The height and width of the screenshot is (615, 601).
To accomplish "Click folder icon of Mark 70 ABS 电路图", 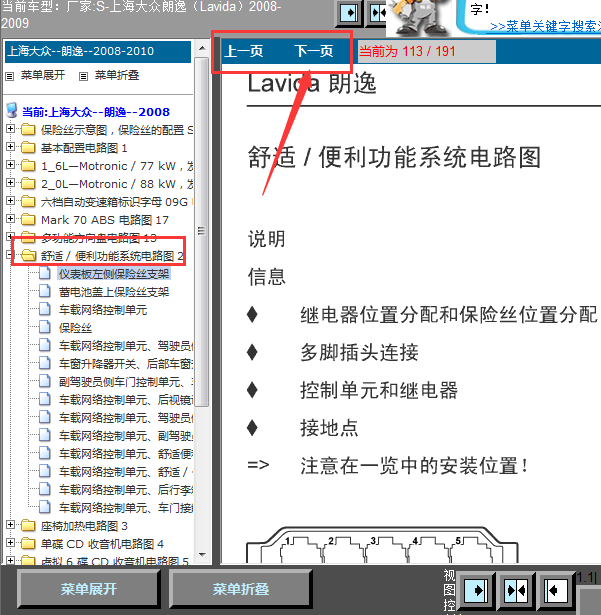I will tap(28, 219).
